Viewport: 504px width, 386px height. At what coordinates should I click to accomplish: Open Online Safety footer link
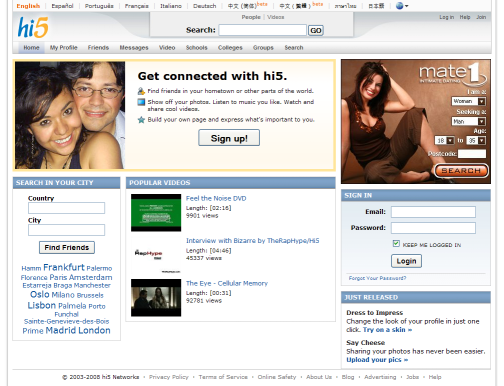coord(277,377)
